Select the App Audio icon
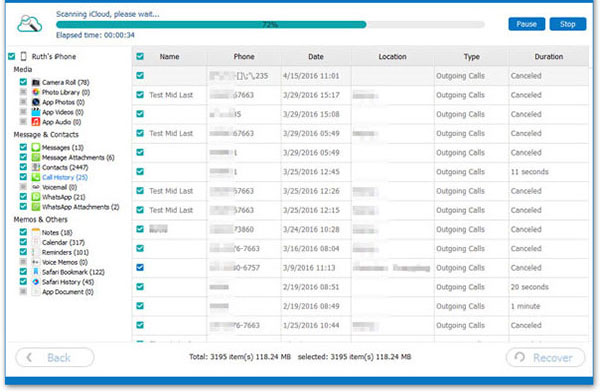Screen dimensions: 600x392 tap(36, 122)
